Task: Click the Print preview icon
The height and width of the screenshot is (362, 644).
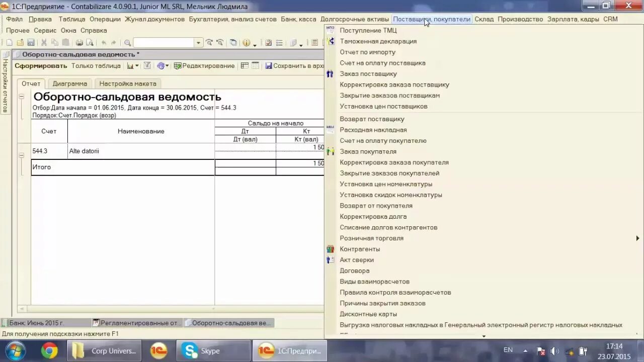Action: click(90, 43)
